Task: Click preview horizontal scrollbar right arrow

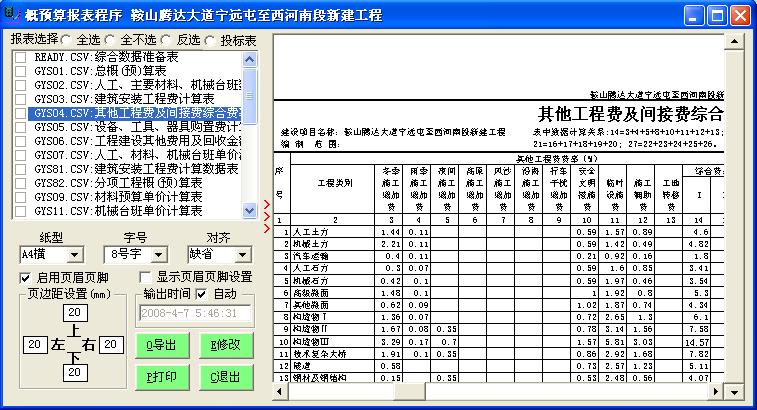Action: [716, 392]
